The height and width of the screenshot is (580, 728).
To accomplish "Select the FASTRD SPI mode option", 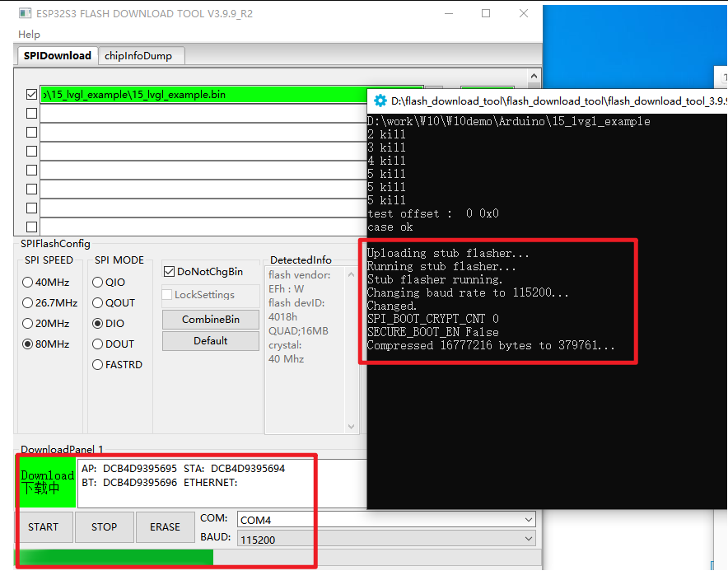I will coord(99,365).
